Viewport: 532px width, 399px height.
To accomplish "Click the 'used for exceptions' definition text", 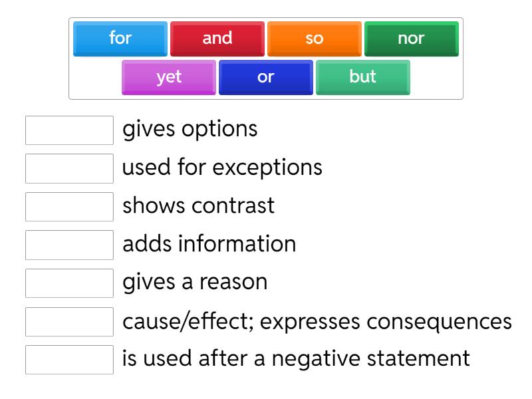I will 222,168.
